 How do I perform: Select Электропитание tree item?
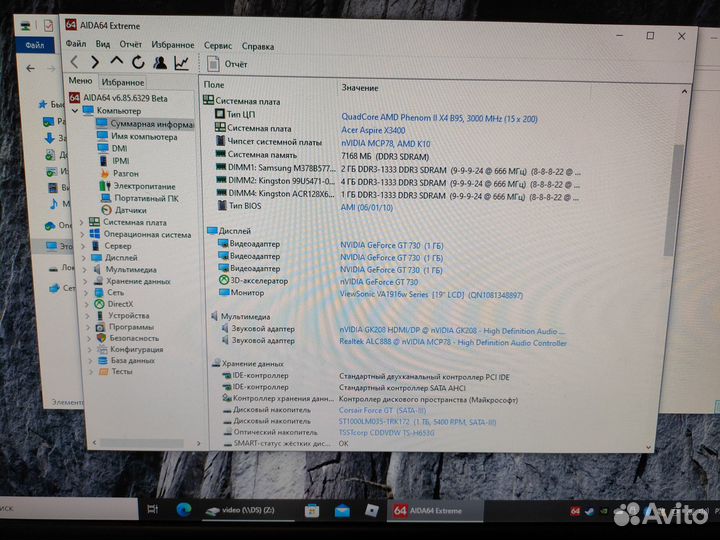[x=137, y=186]
